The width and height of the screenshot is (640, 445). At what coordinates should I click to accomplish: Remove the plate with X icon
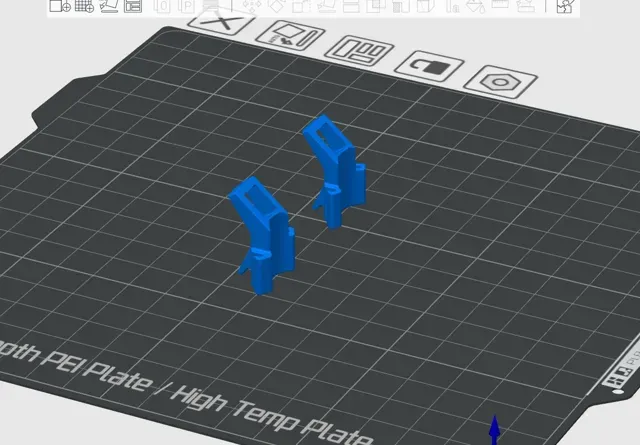click(221, 22)
